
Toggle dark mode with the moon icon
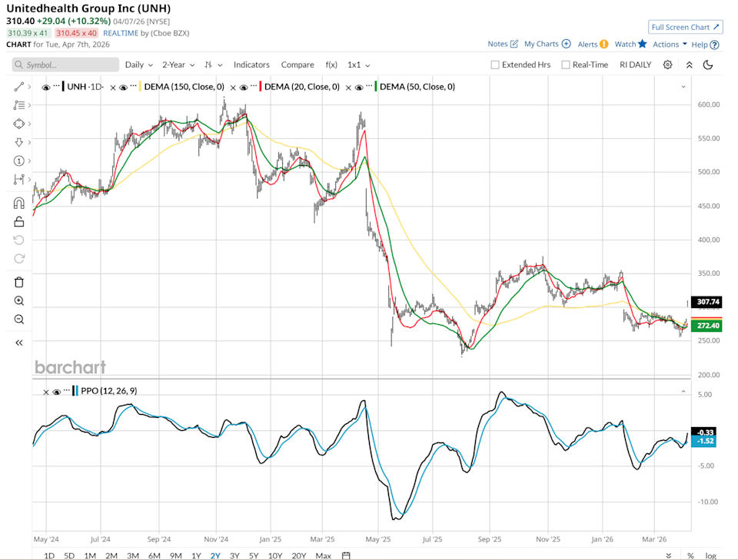[x=707, y=65]
